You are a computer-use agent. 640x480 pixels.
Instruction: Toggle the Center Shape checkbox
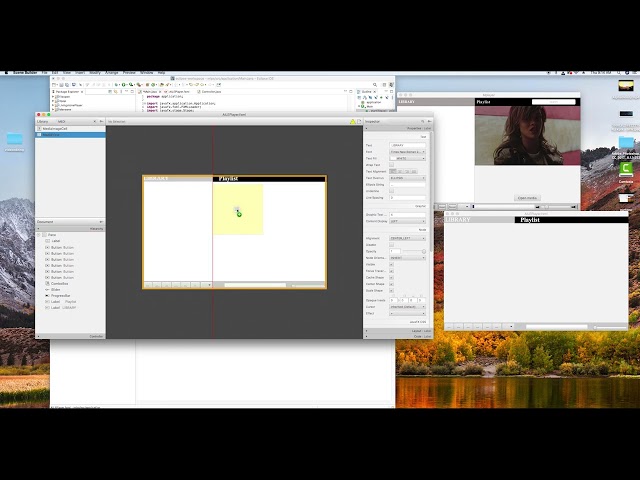coord(391,284)
